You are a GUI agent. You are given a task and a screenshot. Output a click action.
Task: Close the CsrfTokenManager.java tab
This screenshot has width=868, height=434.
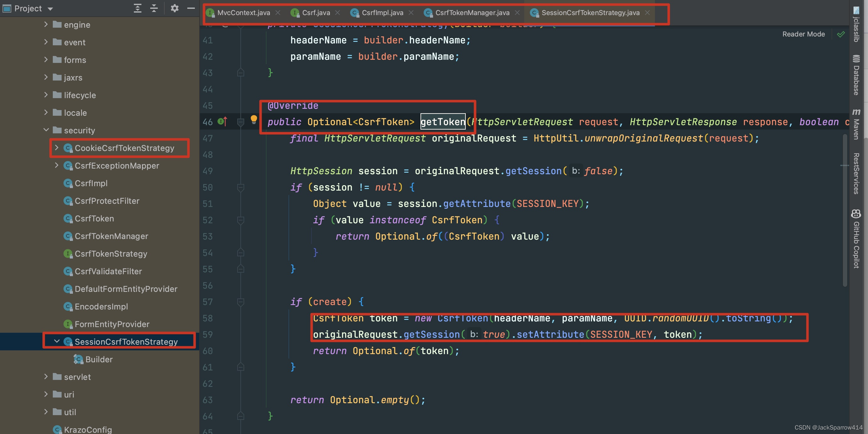(x=517, y=13)
